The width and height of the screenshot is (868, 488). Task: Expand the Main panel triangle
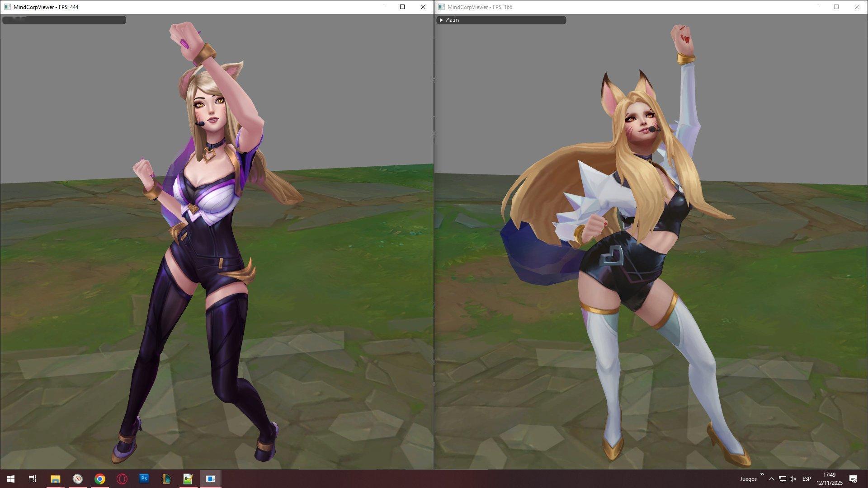pyautogui.click(x=441, y=20)
